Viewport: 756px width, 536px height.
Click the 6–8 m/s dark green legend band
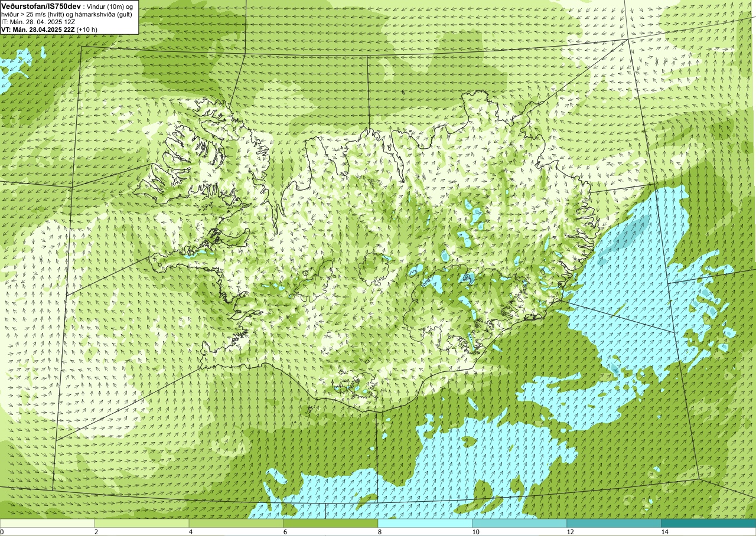coord(331,523)
